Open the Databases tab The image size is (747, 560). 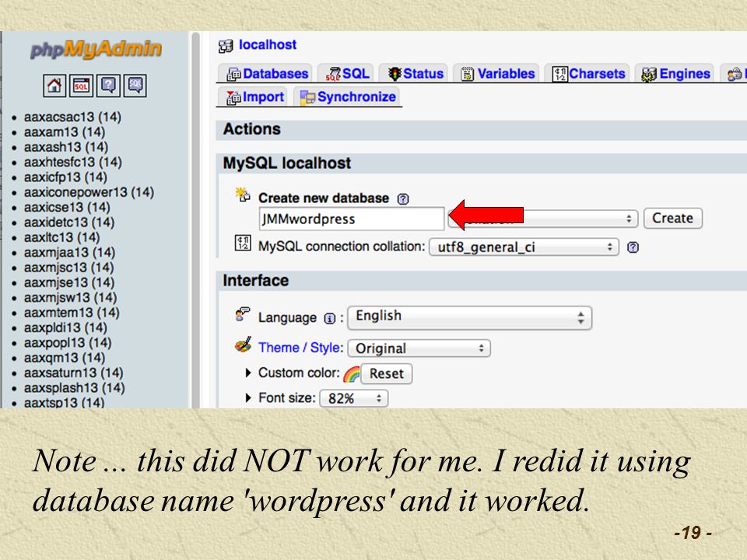(x=267, y=74)
